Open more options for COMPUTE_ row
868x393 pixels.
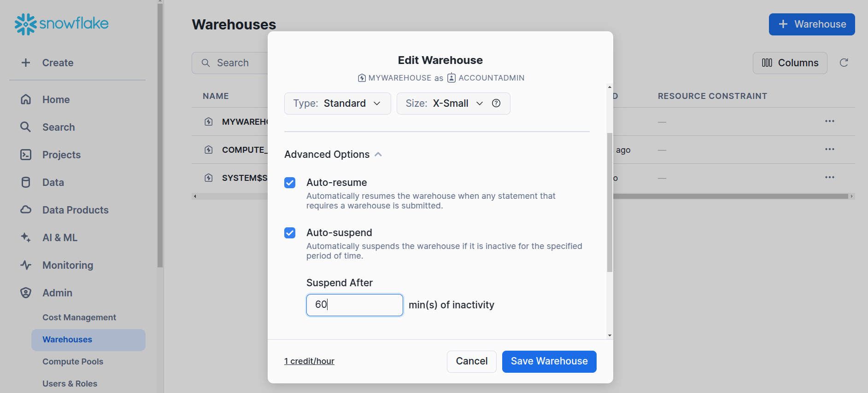coord(830,149)
